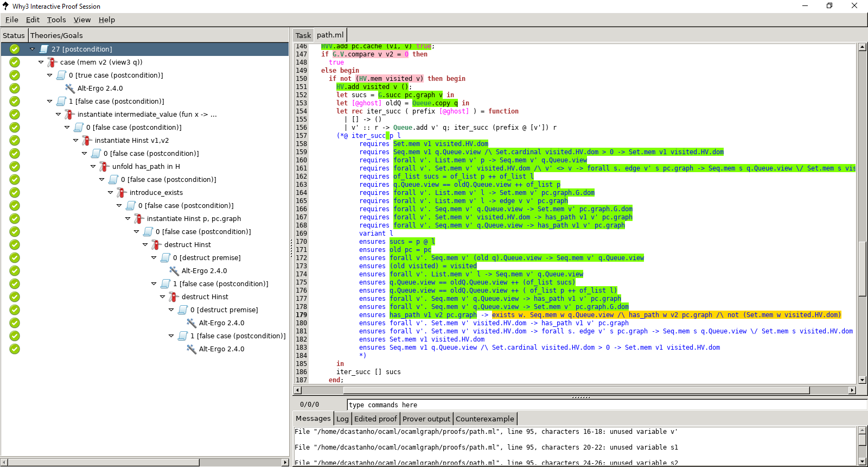Click transformation icon of unfold has_path in H
868x467 pixels.
click(x=105, y=166)
